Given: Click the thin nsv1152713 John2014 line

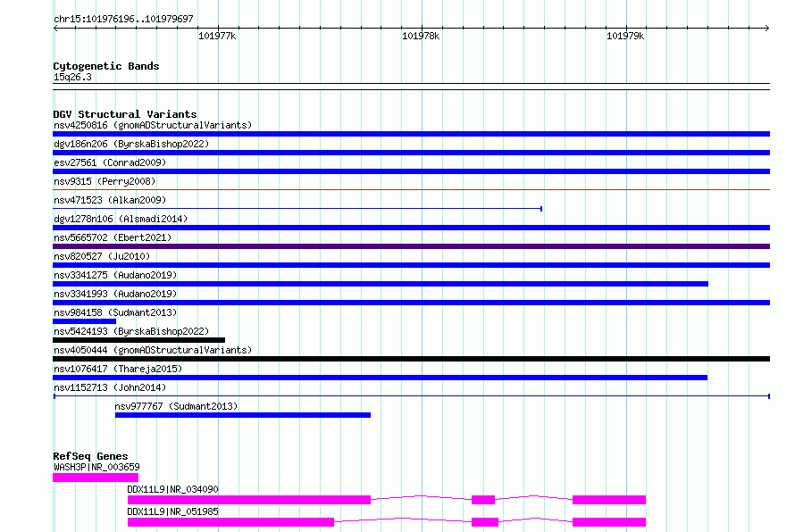Looking at the screenshot, I should click(411, 396).
